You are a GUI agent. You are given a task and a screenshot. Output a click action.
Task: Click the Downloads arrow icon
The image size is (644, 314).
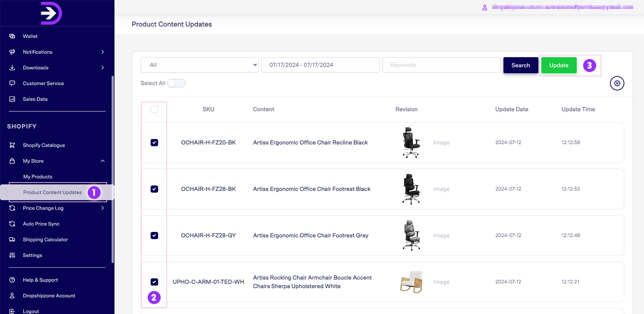point(12,68)
